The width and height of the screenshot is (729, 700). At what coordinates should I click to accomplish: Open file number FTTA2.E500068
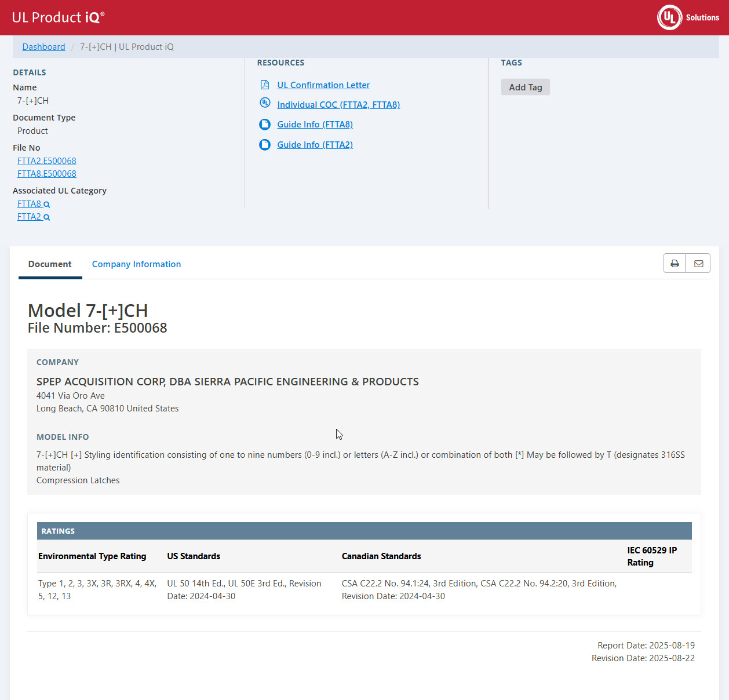pyautogui.click(x=47, y=161)
